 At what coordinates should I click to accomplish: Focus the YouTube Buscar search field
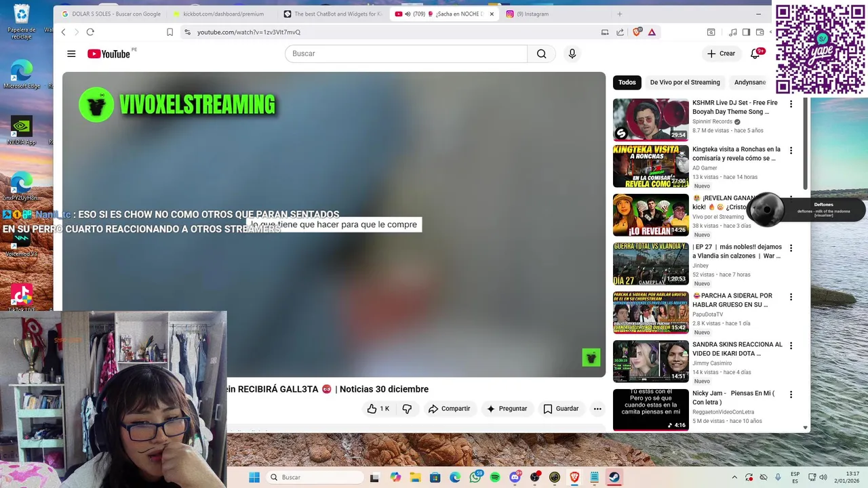[x=406, y=54]
